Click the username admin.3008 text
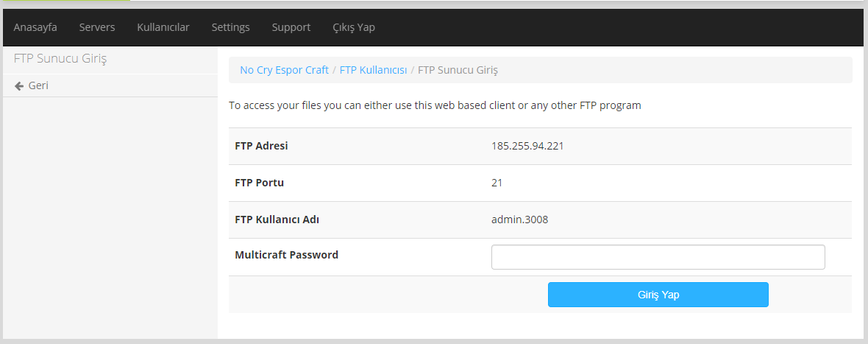868x344 pixels. pyautogui.click(x=519, y=220)
